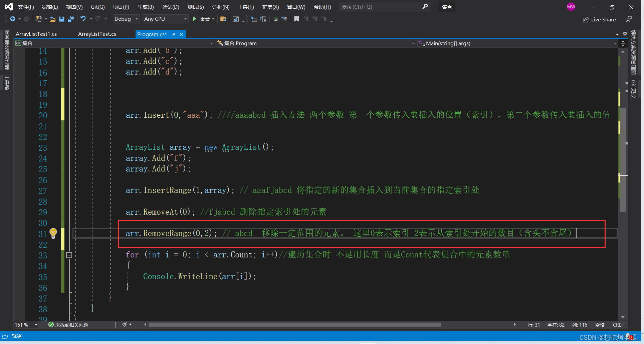This screenshot has width=644, height=344.
Task: Open the lightbulb quick actions on line 31
Action: [53, 234]
